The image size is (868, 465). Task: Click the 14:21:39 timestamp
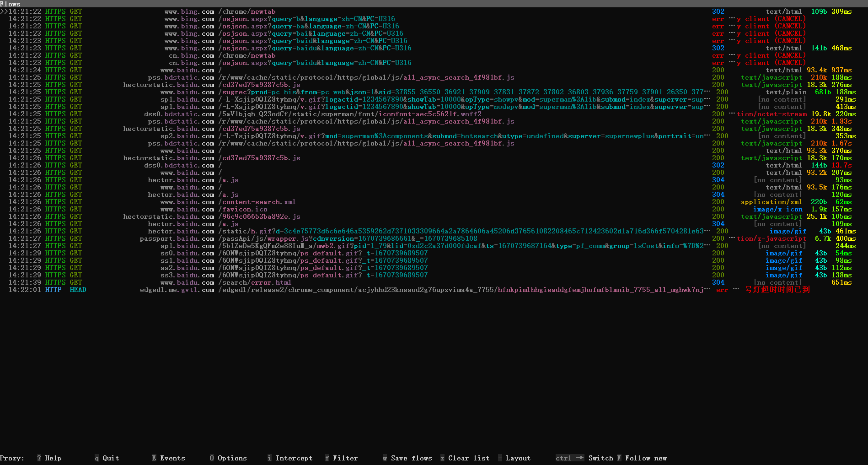(x=25, y=282)
